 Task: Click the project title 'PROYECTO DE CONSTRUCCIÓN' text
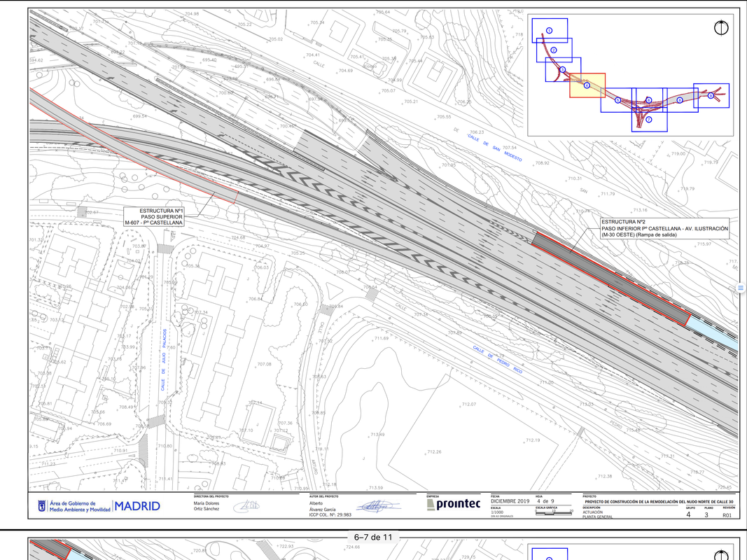(659, 502)
